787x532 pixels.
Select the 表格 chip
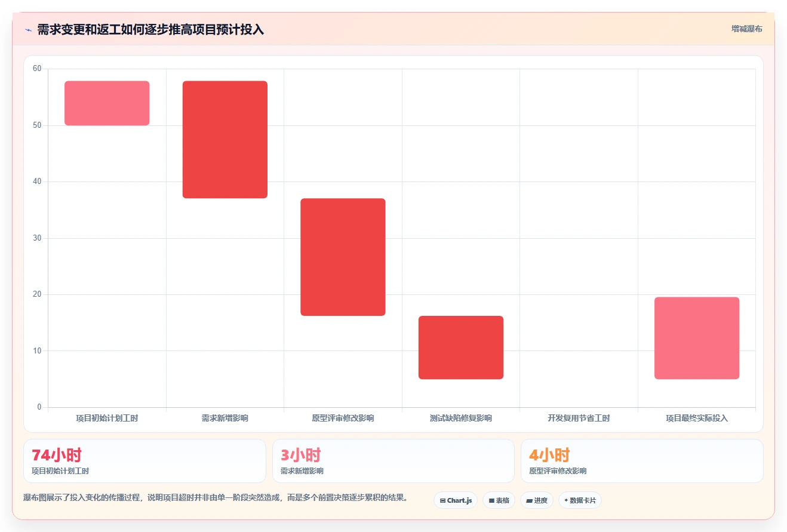(x=499, y=500)
